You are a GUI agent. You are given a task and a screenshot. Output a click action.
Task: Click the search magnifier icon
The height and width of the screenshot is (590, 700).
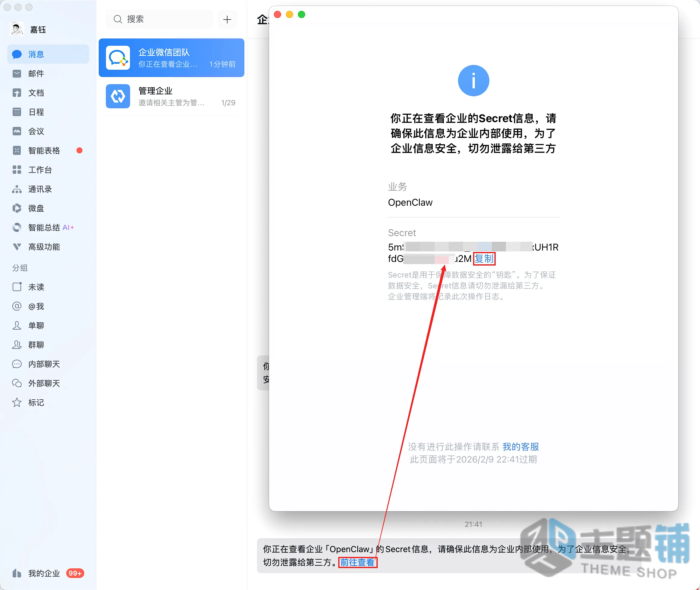118,19
